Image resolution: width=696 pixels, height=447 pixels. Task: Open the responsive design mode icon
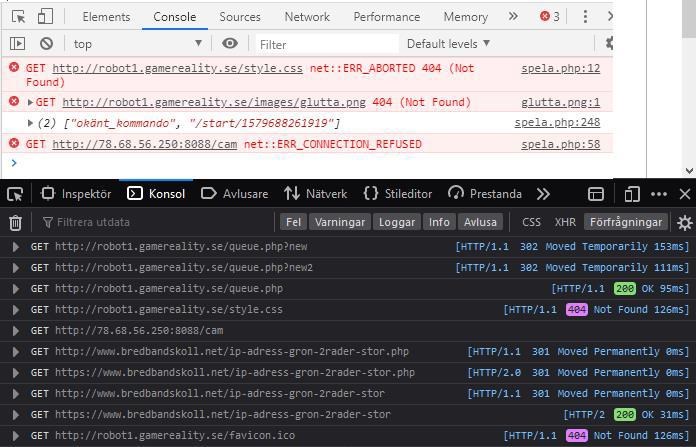click(x=632, y=193)
